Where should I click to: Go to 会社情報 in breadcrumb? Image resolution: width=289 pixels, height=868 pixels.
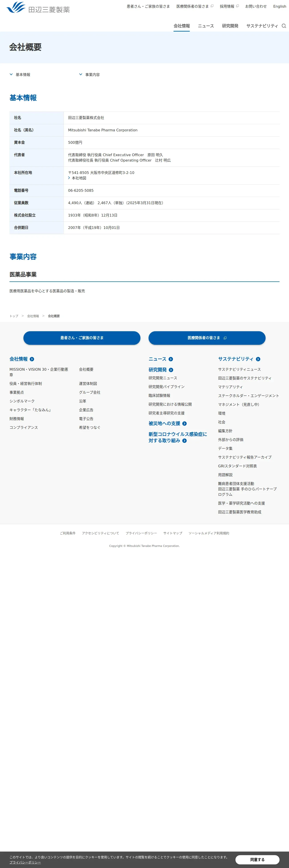coord(33,316)
